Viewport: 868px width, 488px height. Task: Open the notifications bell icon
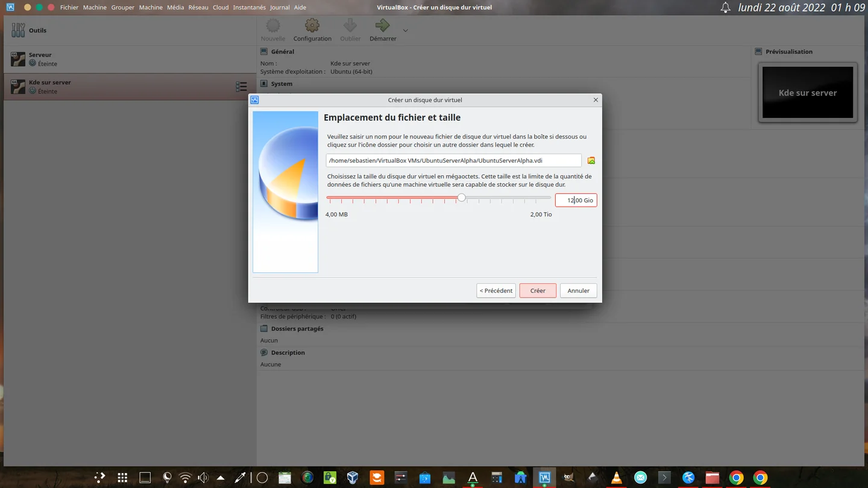725,7
